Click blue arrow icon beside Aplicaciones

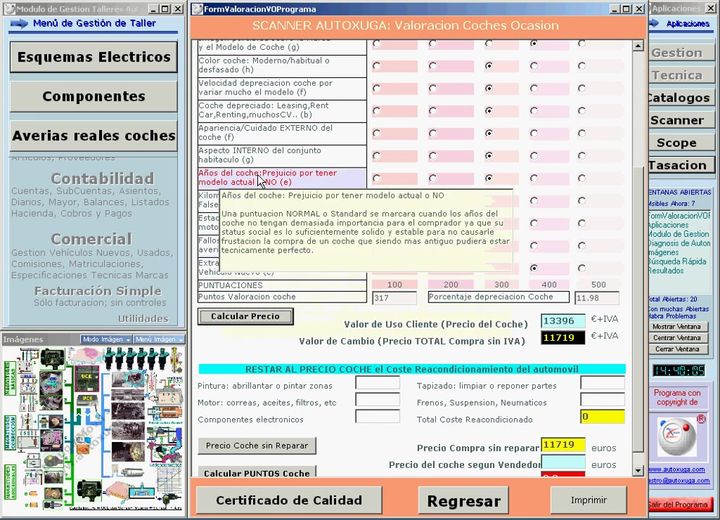click(x=654, y=23)
